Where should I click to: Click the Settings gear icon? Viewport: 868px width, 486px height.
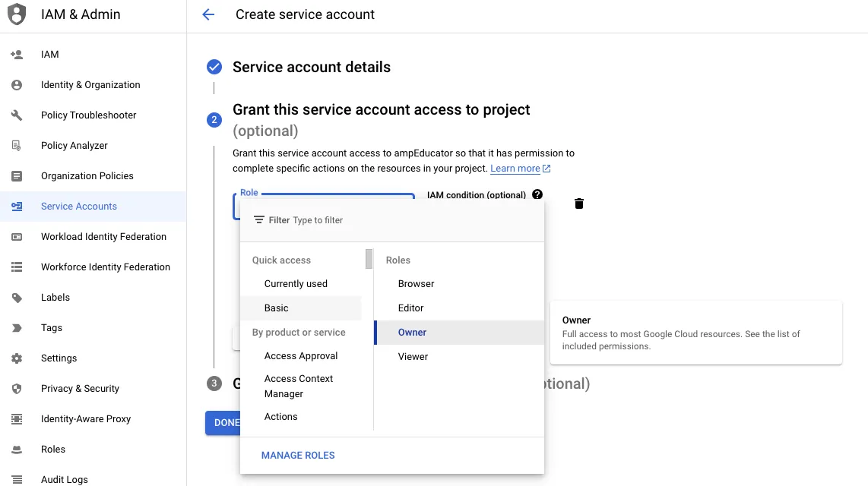tap(17, 358)
